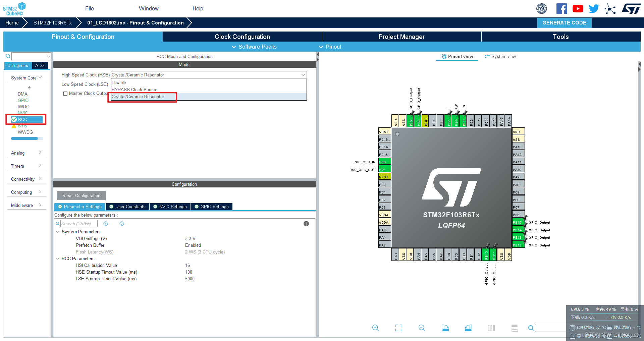
Task: Click the green check icon beside RCC
Action: point(14,119)
